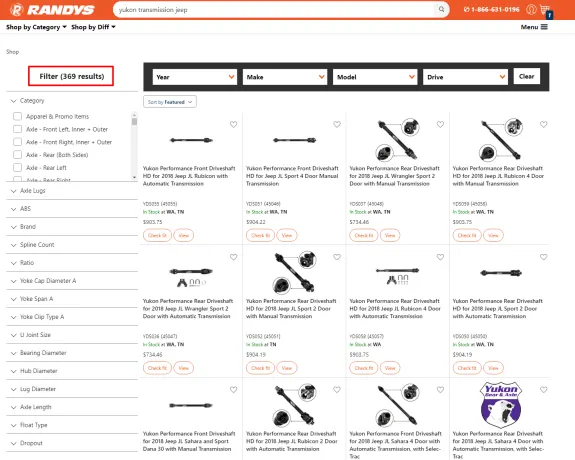The height and width of the screenshot is (460, 575).
Task: Open the Make dropdown
Action: [285, 77]
